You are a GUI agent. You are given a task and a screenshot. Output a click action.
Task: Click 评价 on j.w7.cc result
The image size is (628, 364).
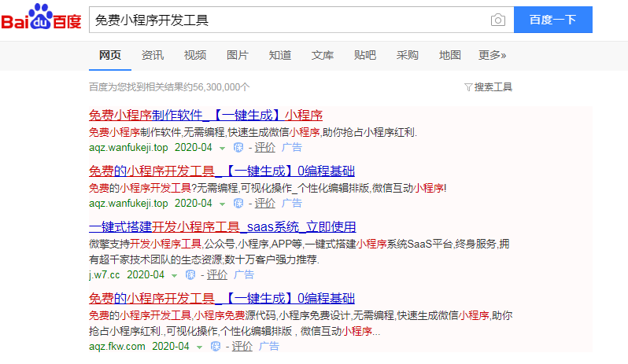pos(216,275)
